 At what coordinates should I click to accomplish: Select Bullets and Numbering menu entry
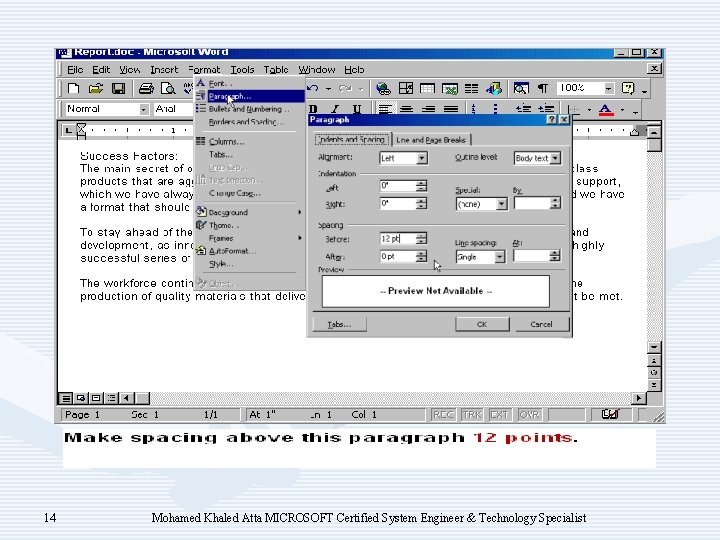[x=249, y=109]
